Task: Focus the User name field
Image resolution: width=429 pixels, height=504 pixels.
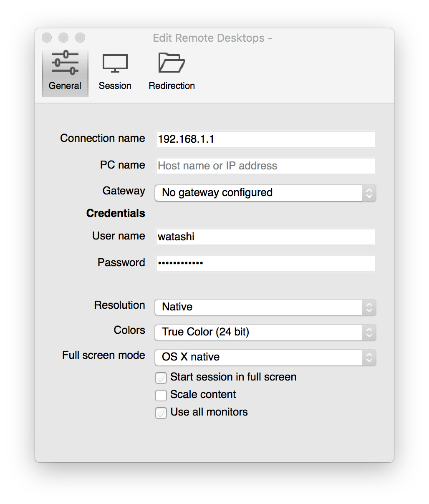Action: pyautogui.click(x=266, y=237)
